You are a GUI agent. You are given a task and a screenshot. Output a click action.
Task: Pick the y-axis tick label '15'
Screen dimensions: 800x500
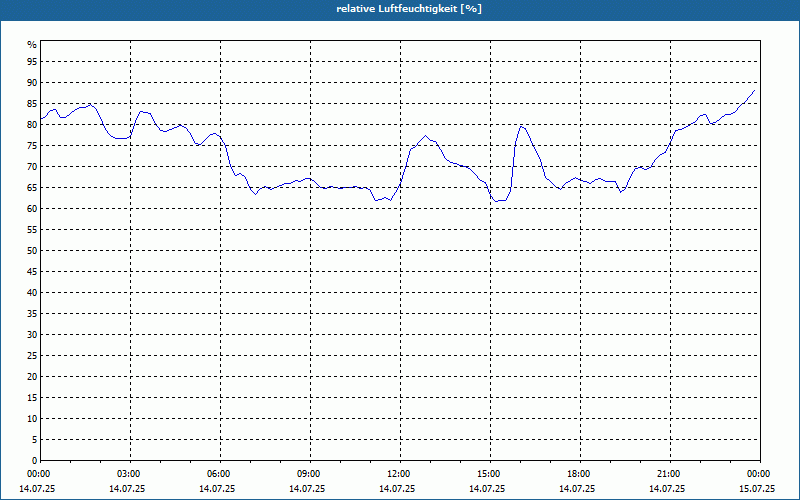coord(32,398)
